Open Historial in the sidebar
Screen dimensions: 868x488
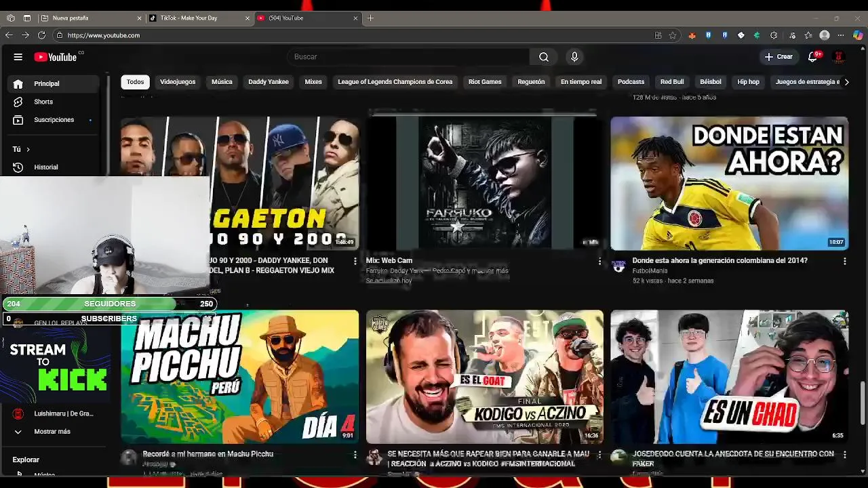tap(54, 167)
